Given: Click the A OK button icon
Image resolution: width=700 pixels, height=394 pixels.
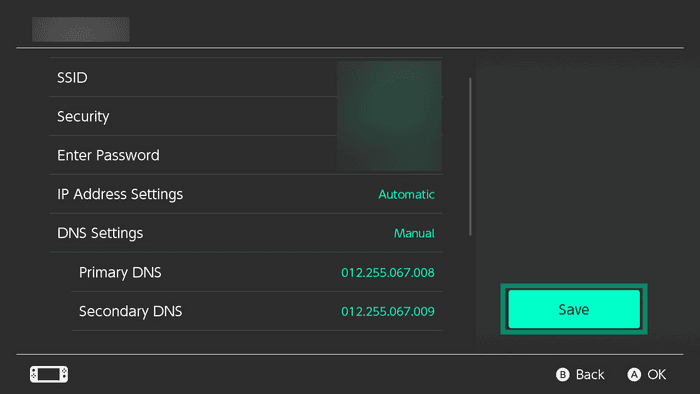Looking at the screenshot, I should (634, 374).
